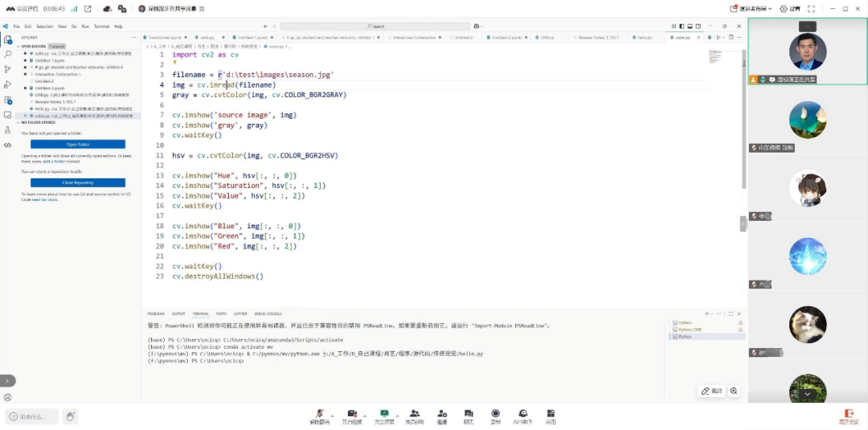Open the File menu
The image size is (868, 430).
click(16, 26)
